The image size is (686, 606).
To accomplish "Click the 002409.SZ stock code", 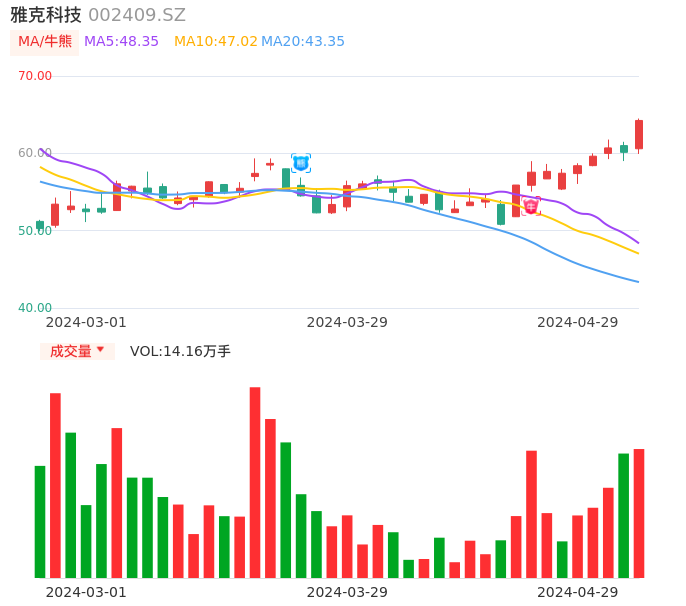I will 137,15.
